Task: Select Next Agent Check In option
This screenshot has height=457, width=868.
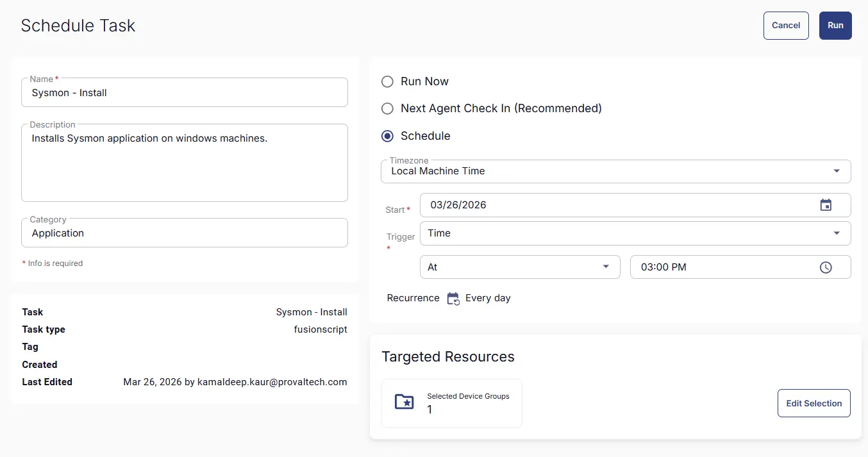Action: click(387, 109)
